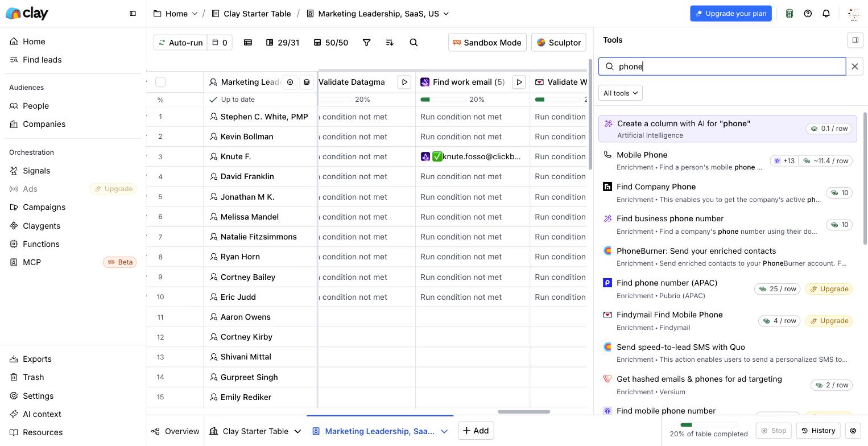Image resolution: width=868 pixels, height=446 pixels.
Task: Select Mobile Phone enrichment tool
Action: (728, 160)
